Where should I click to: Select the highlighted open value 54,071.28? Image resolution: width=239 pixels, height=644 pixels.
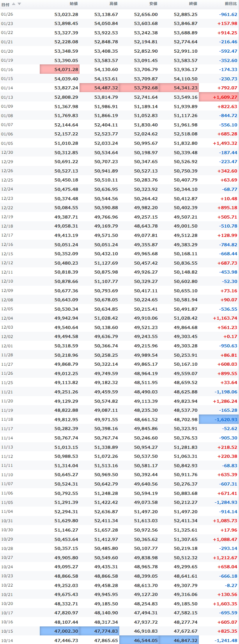tap(60, 69)
